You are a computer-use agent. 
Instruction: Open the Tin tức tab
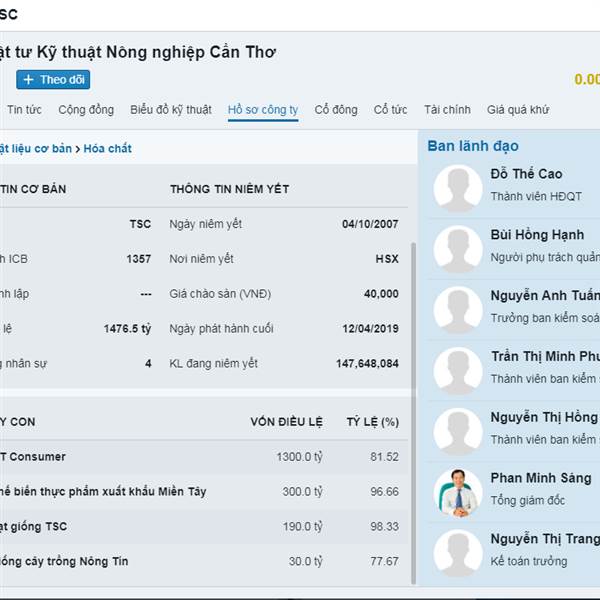[24, 110]
